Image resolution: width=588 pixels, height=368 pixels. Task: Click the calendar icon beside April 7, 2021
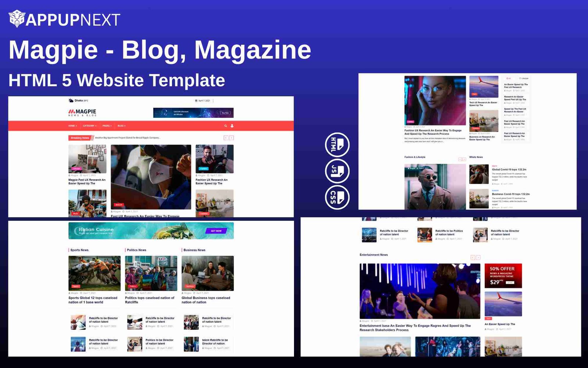click(196, 100)
